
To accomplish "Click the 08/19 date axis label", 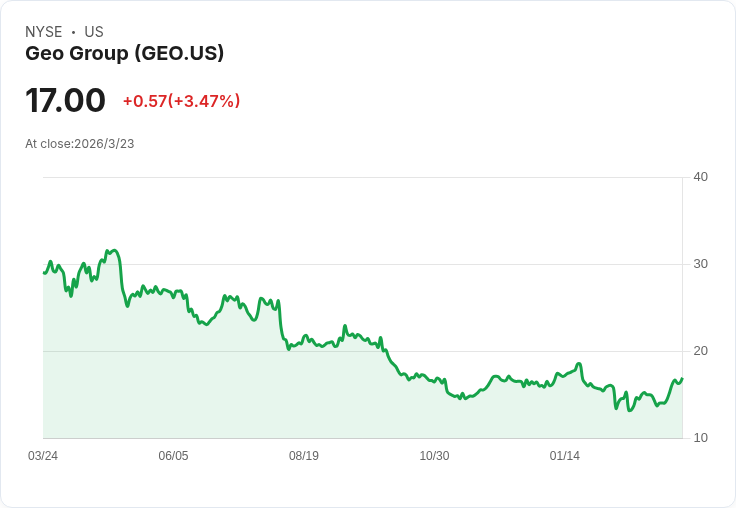I will [304, 455].
